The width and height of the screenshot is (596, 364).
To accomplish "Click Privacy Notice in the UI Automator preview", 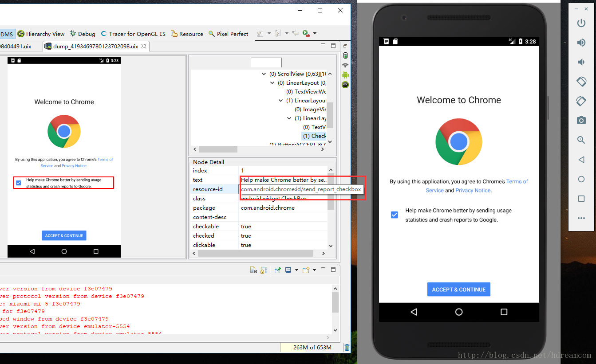I will coord(74,166).
